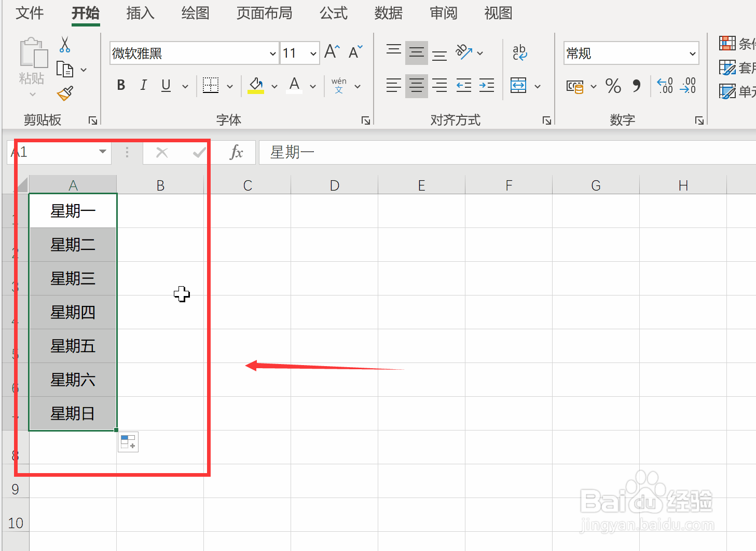Toggle italic formatting
Screen dimensions: 756x551
[144, 85]
